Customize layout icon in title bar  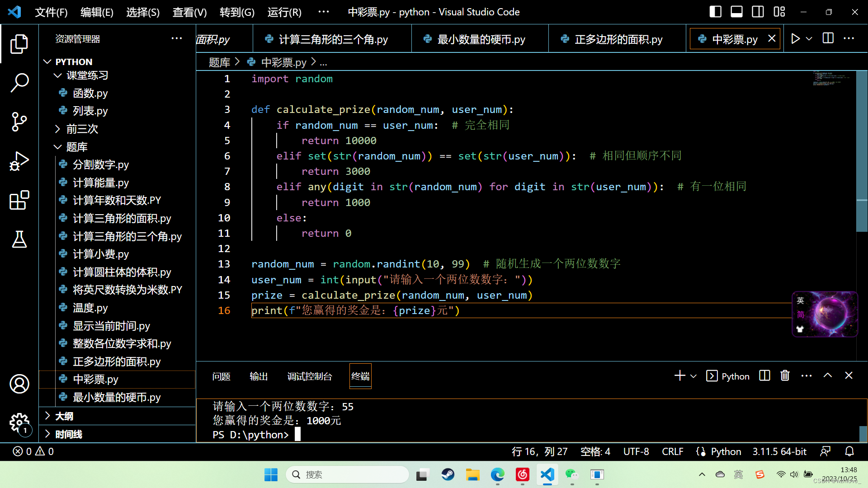pos(779,12)
